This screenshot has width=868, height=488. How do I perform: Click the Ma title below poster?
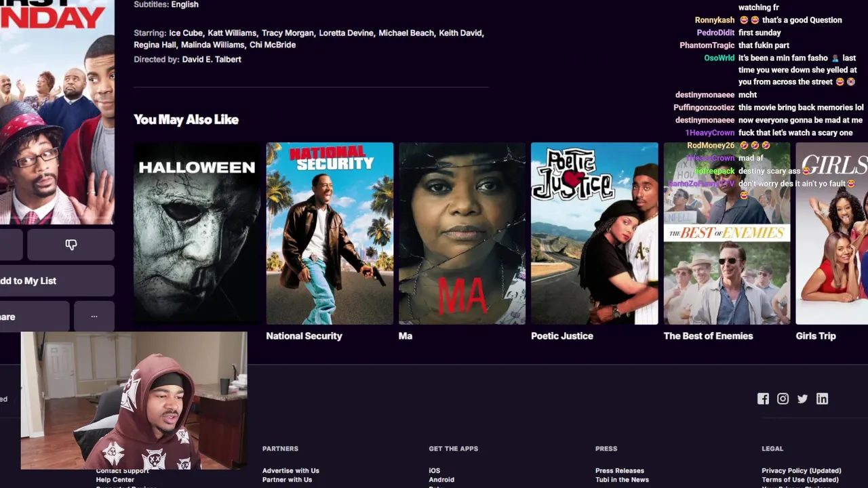tap(406, 335)
